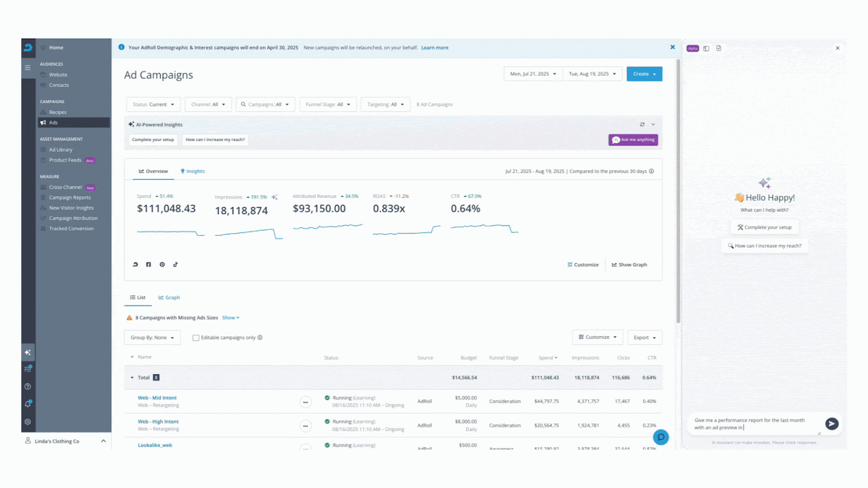Expand the Group By: None dropdown
The width and height of the screenshot is (868, 488).
pos(152,338)
